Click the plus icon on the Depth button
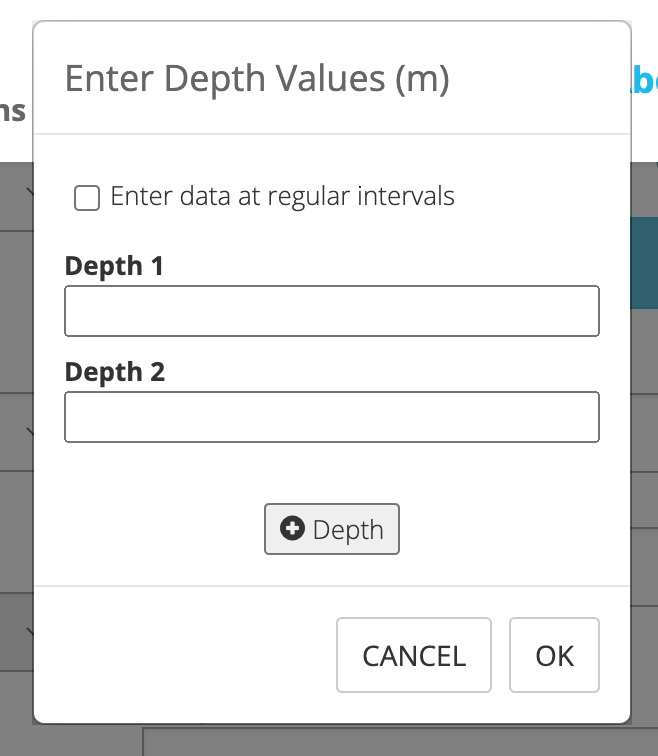The width and height of the screenshot is (658, 756). point(292,529)
